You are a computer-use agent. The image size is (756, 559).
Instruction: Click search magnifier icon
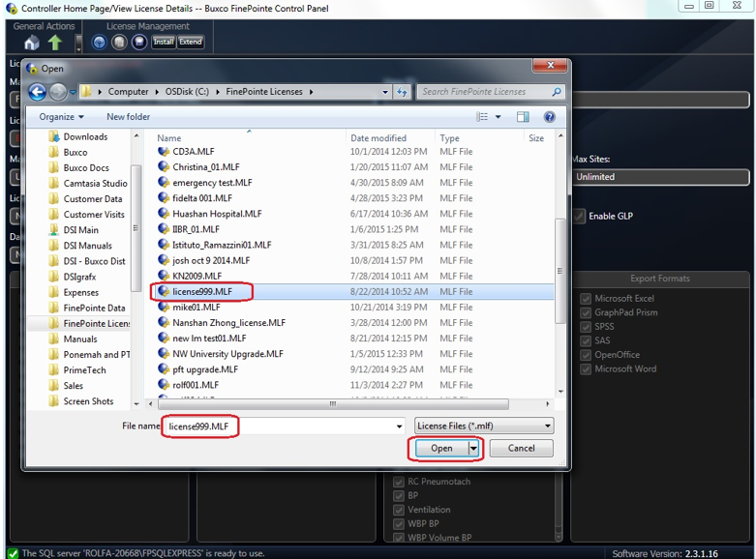click(557, 92)
